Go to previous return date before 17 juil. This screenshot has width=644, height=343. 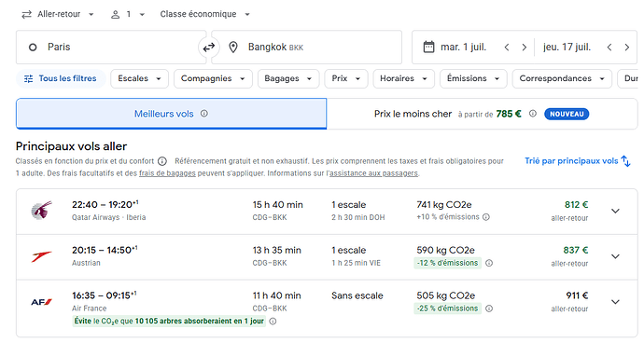tap(609, 48)
